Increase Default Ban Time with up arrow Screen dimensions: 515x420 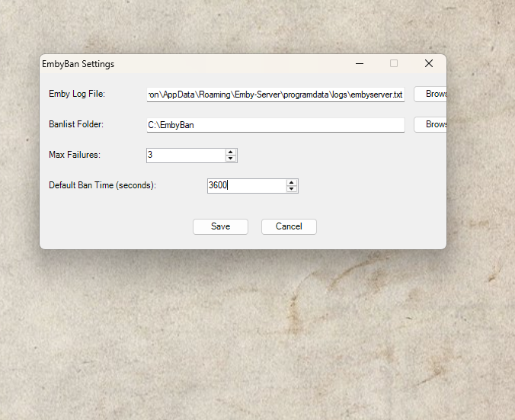292,182
